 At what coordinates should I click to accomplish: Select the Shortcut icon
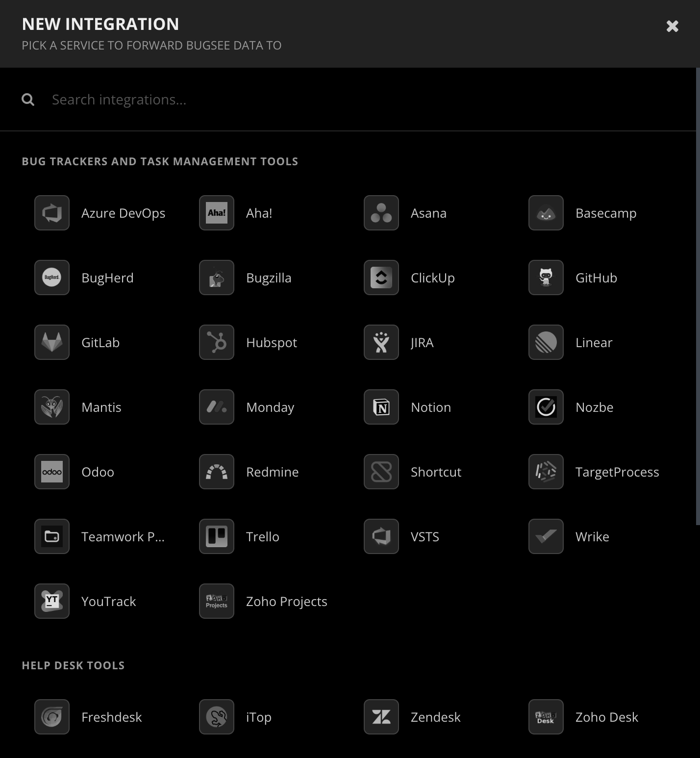click(x=381, y=472)
